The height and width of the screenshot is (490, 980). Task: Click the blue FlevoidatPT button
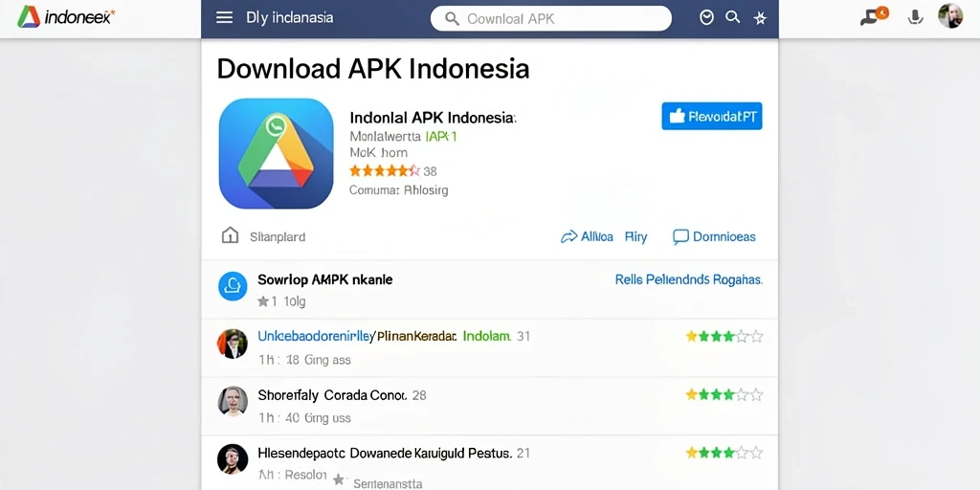[712, 116]
